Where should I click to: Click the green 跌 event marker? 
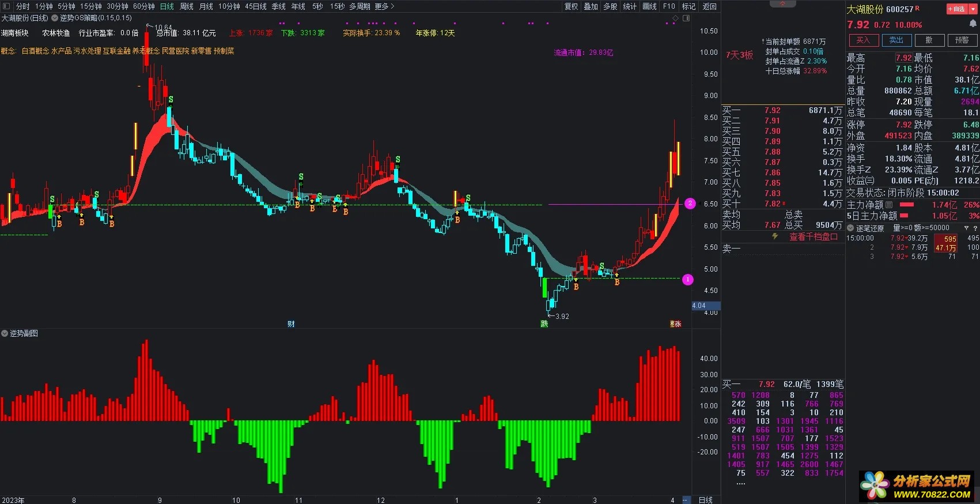click(544, 324)
